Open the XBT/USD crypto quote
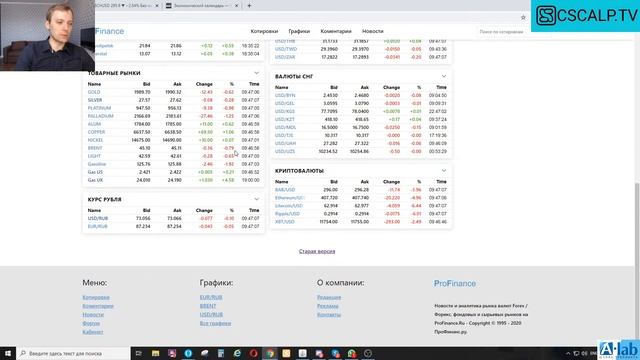 284,222
